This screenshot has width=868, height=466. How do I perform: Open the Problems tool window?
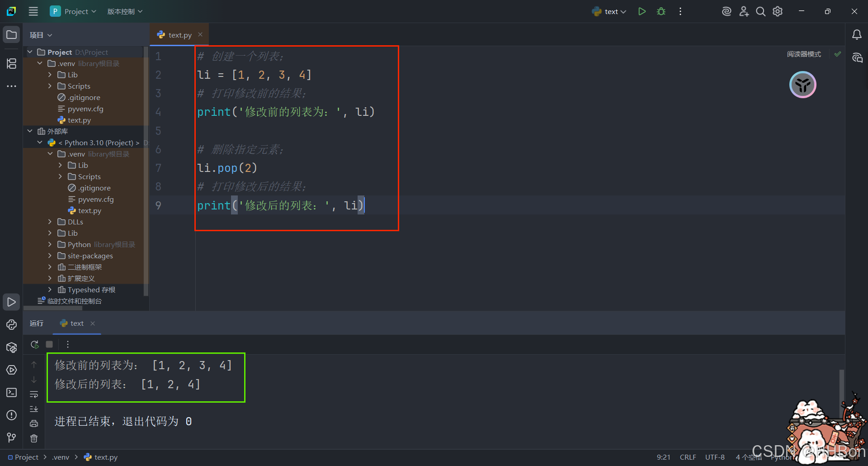12,415
